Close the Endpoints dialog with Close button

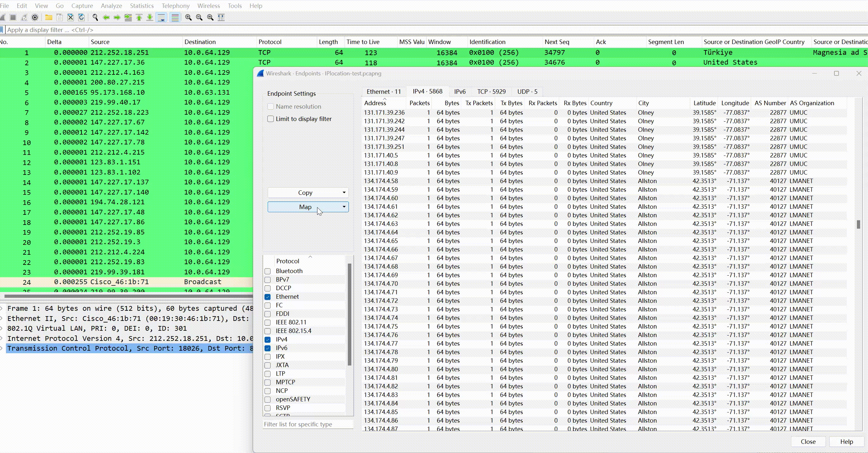coord(808,442)
